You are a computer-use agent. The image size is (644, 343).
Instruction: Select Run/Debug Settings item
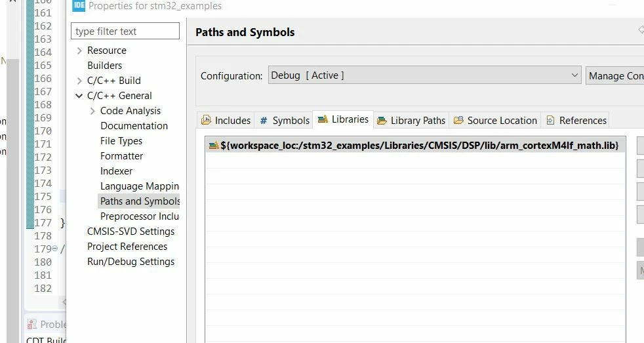131,262
